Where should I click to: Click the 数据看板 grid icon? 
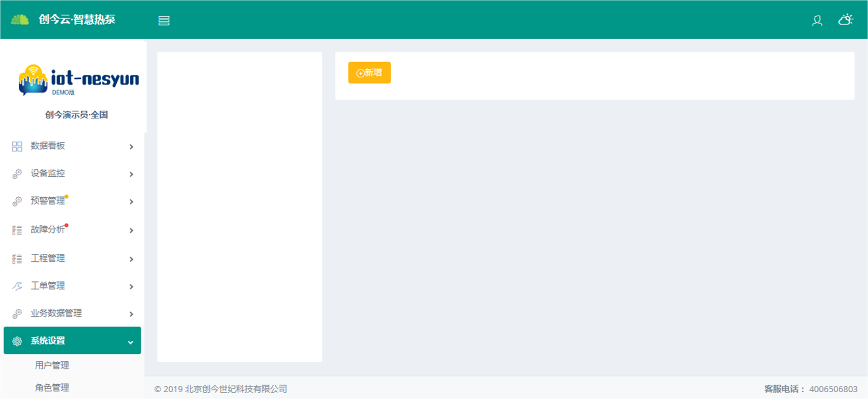pyautogui.click(x=17, y=146)
